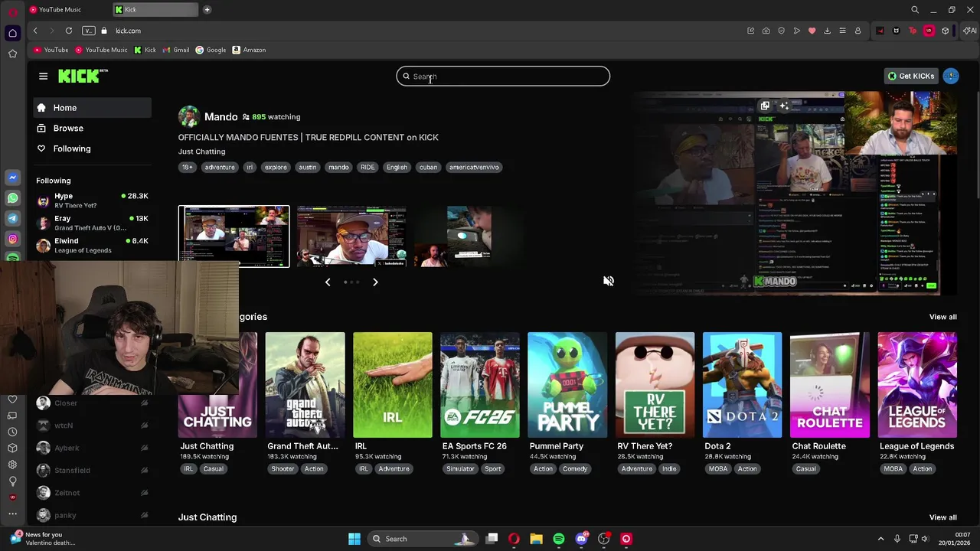The image size is (980, 551).
Task: Click Simulator tag under EA Sports FC
Action: click(x=460, y=469)
